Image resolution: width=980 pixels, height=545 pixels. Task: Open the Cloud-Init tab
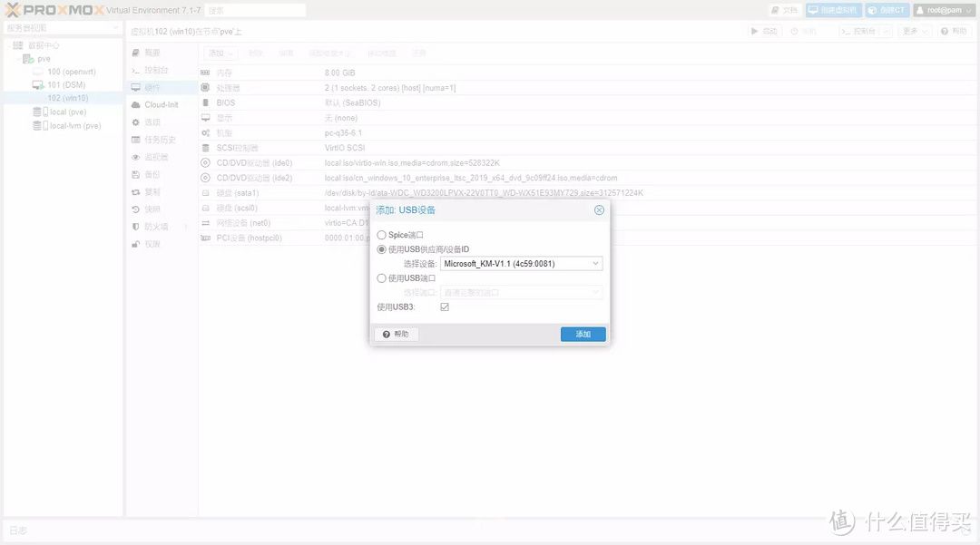[161, 105]
